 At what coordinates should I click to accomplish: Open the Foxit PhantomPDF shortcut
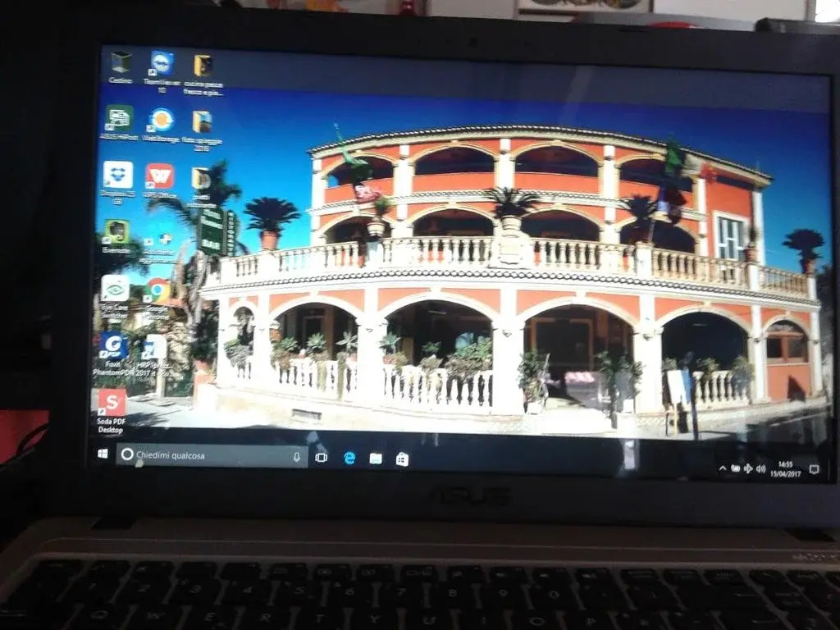113,347
